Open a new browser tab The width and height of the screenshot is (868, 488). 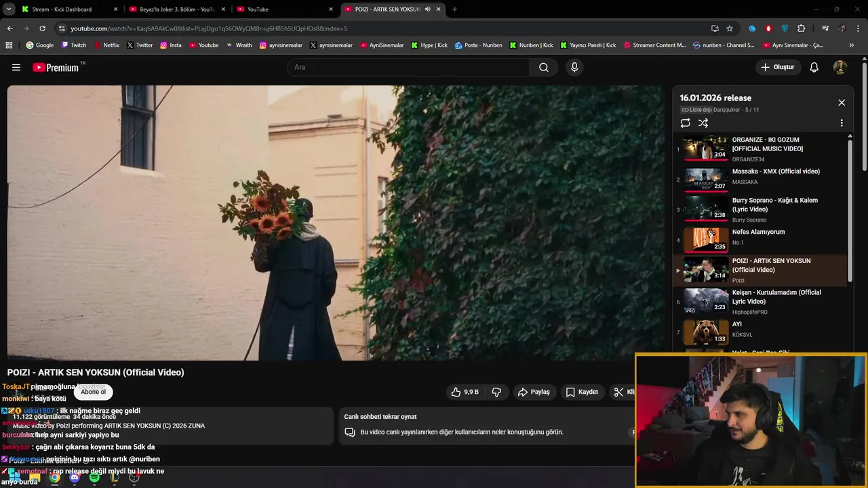(454, 9)
